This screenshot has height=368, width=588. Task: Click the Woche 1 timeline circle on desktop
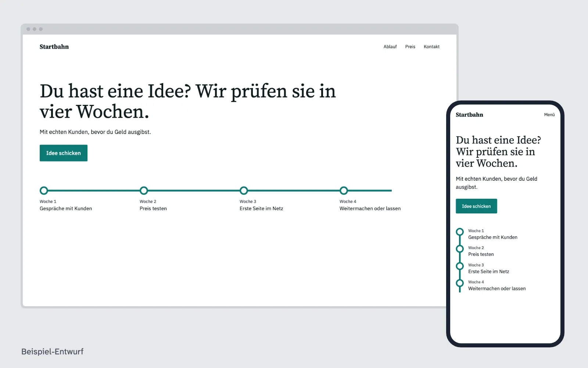pyautogui.click(x=44, y=191)
